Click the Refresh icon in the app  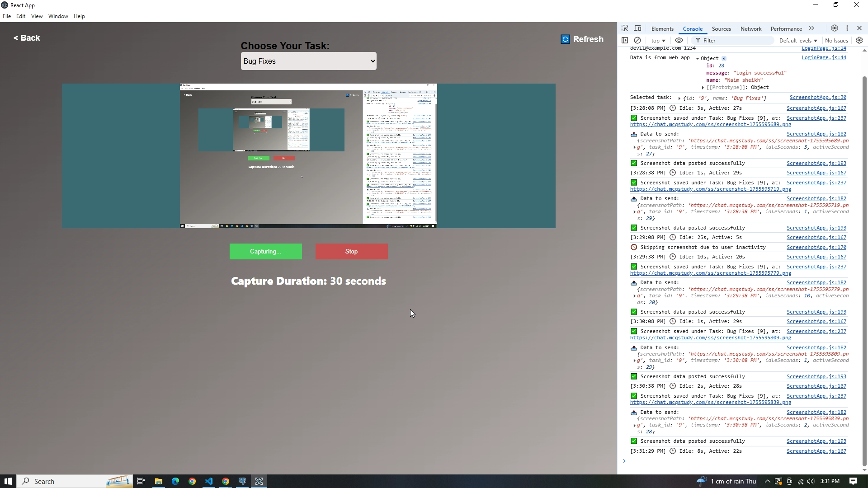(x=565, y=39)
